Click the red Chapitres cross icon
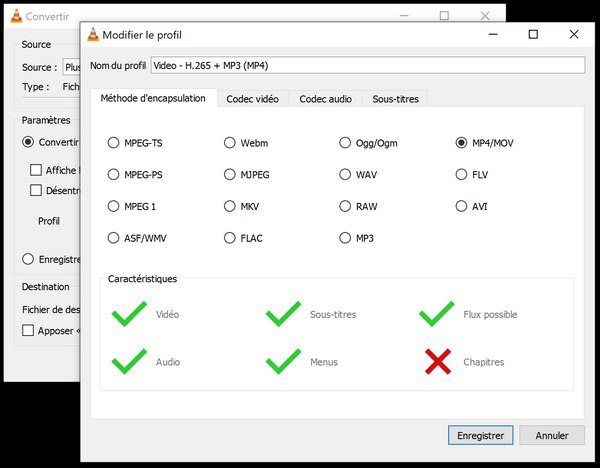This screenshot has width=600, height=468. coord(437,361)
